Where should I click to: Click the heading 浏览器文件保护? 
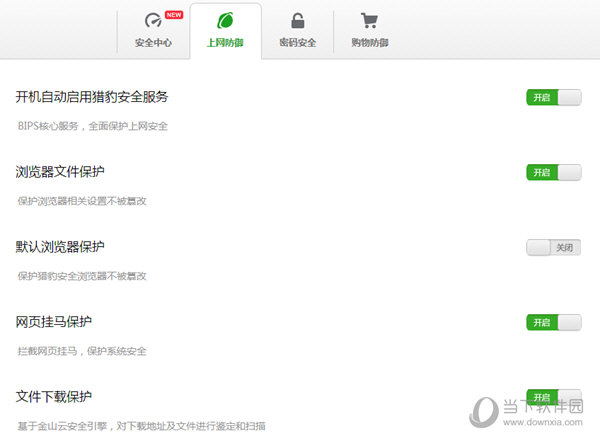60,172
